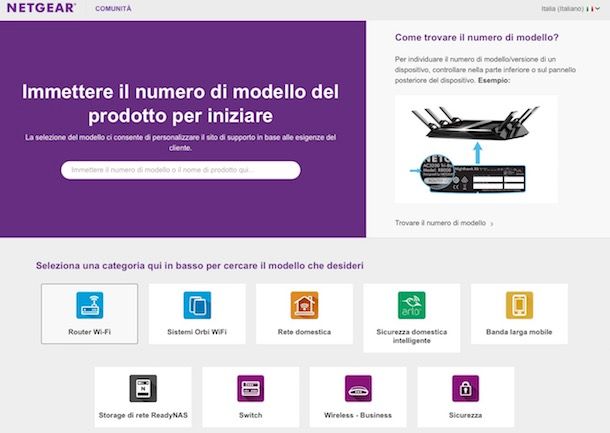This screenshot has height=433, width=610.
Task: Select the Router Wi-Fi label
Action: point(89,332)
